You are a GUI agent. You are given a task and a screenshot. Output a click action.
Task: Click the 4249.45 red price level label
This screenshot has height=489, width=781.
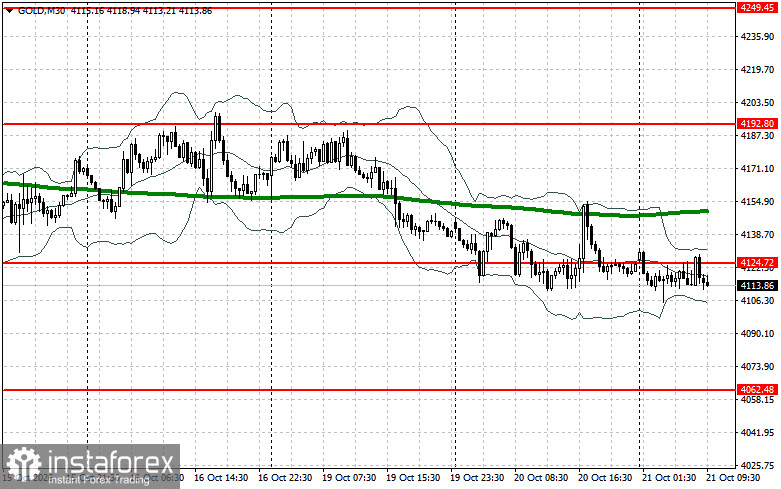pos(758,7)
